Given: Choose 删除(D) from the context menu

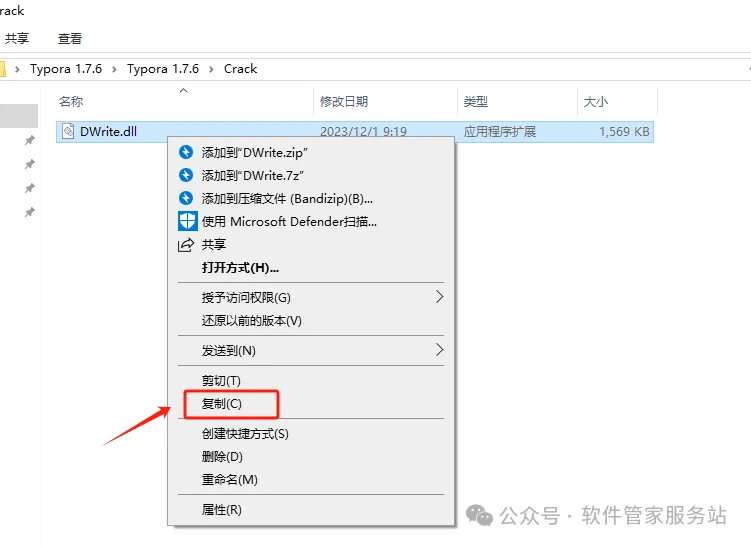Looking at the screenshot, I should pos(311,457).
